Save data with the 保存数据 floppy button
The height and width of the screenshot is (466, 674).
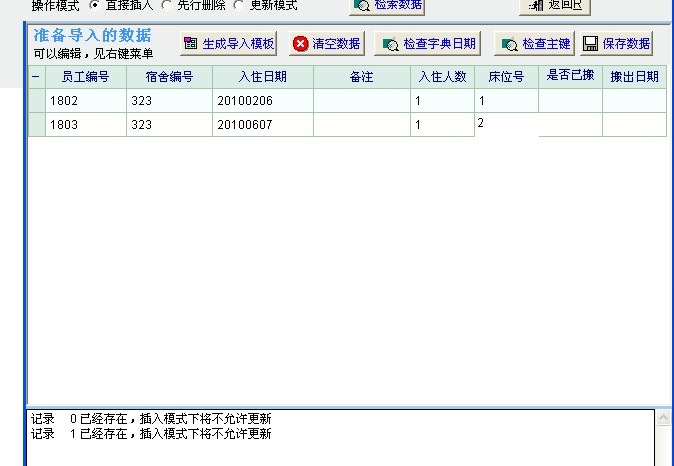[616, 44]
